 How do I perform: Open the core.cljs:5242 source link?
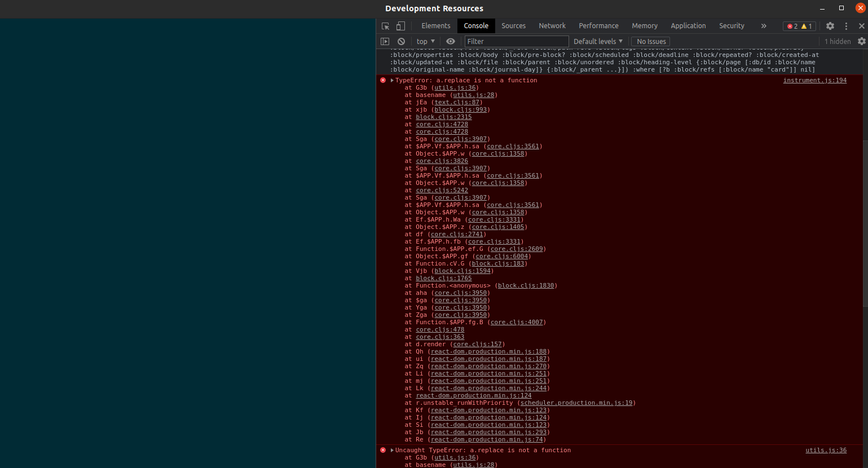coord(442,191)
